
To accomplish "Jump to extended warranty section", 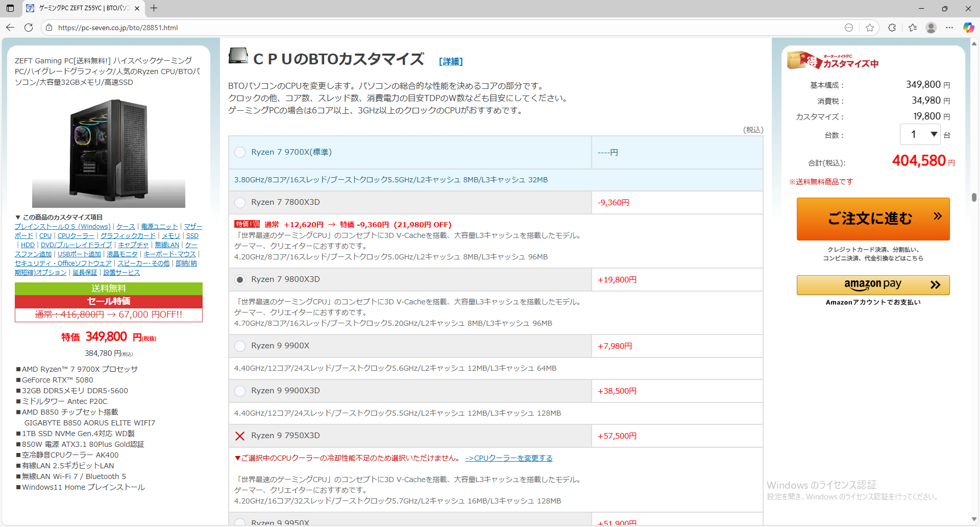I will point(85,272).
